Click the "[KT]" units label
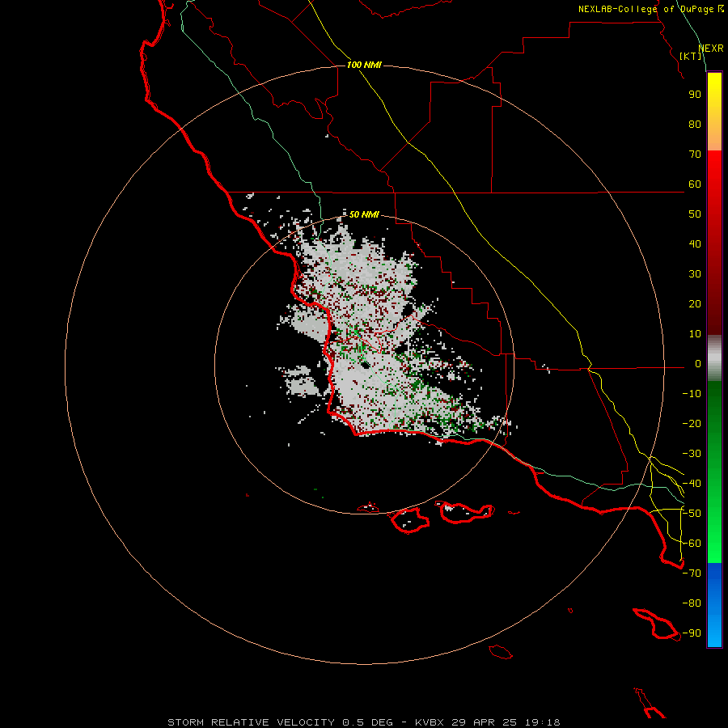Image resolution: width=728 pixels, height=728 pixels. pyautogui.click(x=691, y=56)
